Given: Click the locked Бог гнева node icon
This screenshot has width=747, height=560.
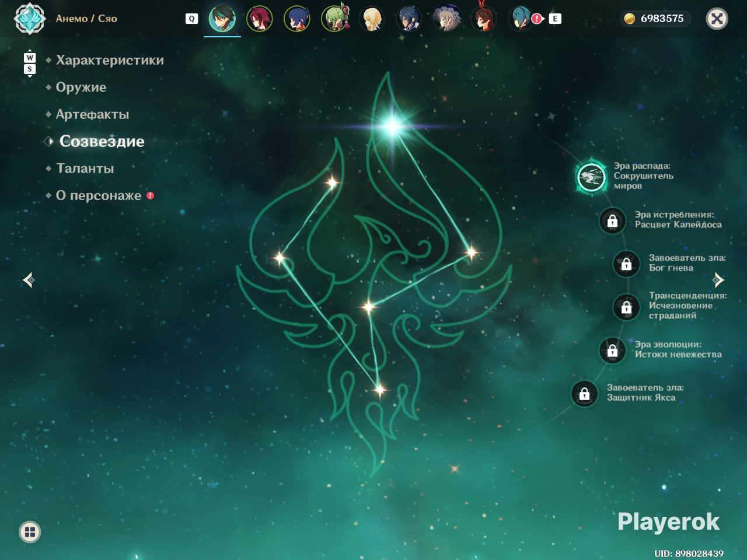Looking at the screenshot, I should point(626,264).
